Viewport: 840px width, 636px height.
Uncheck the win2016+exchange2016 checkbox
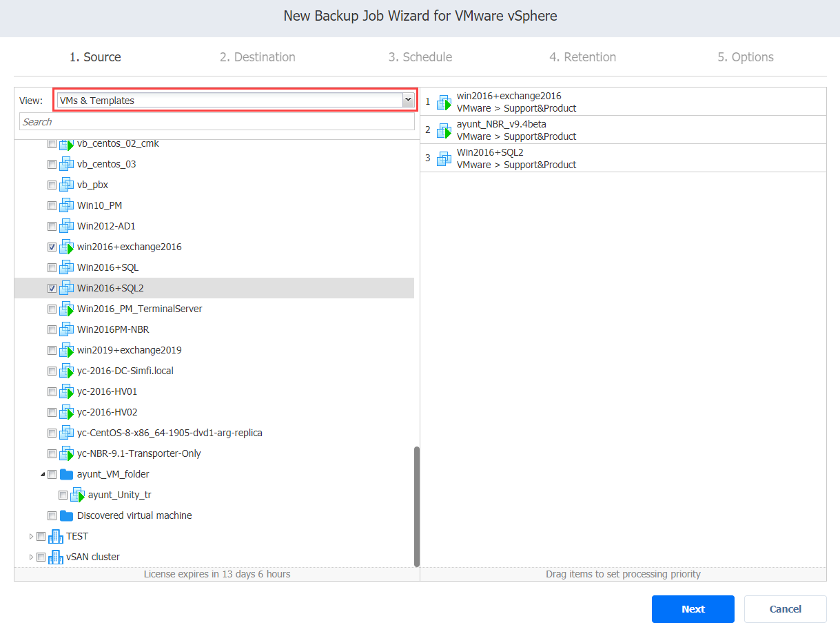click(52, 247)
